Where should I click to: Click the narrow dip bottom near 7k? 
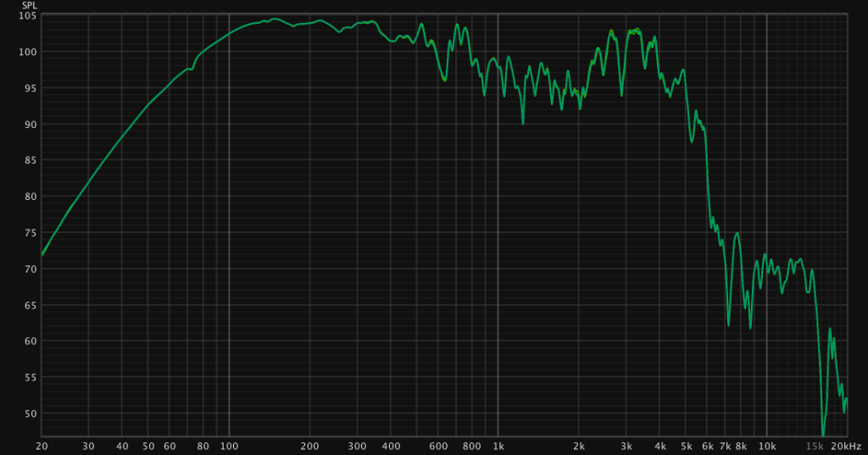(x=728, y=325)
